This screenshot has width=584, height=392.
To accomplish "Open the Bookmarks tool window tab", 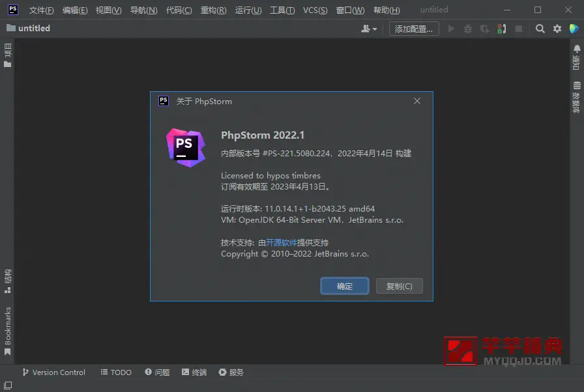I will [7, 331].
